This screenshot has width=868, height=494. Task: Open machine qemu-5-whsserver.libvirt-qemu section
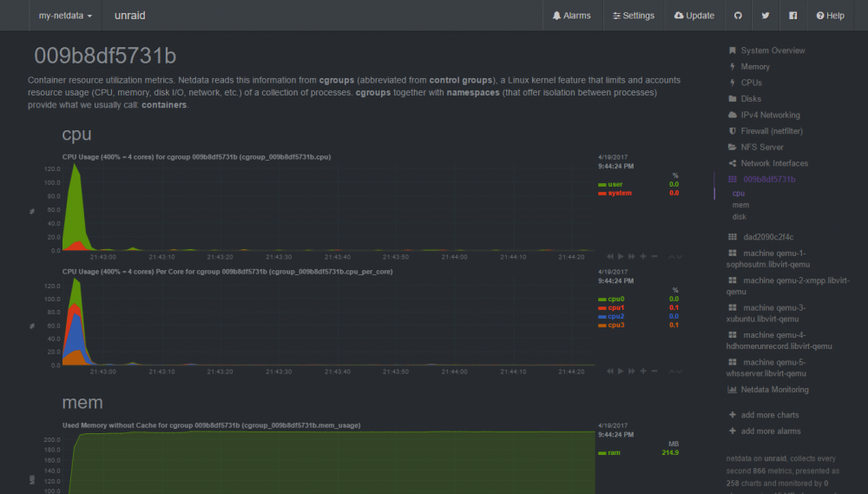point(766,368)
